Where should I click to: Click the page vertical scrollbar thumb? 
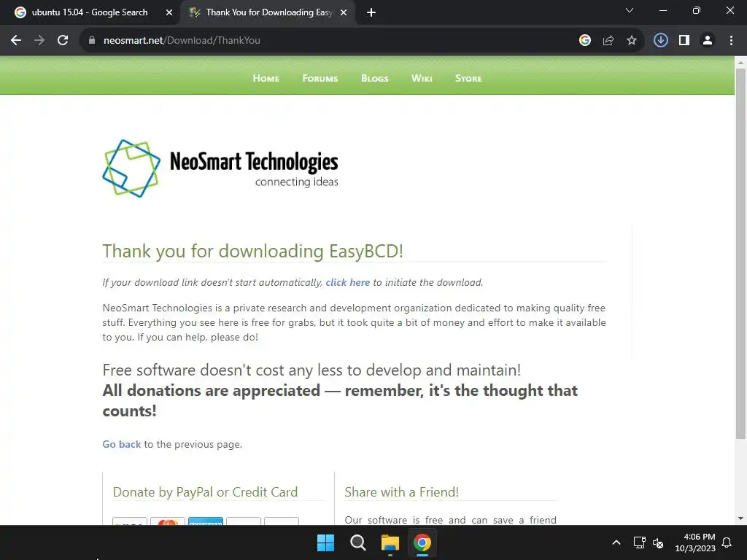pyautogui.click(x=740, y=253)
